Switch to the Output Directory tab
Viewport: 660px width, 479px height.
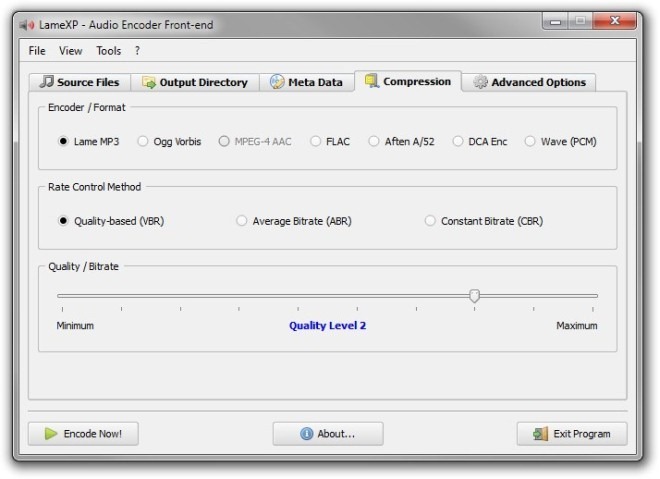(x=195, y=82)
